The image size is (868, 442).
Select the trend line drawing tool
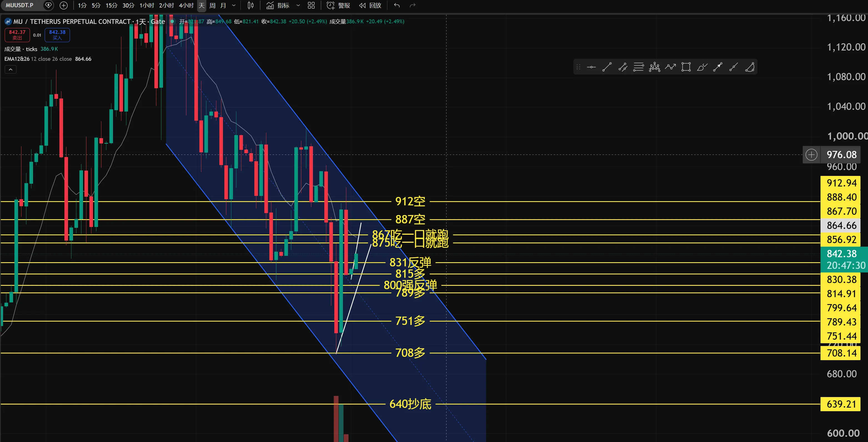(607, 67)
